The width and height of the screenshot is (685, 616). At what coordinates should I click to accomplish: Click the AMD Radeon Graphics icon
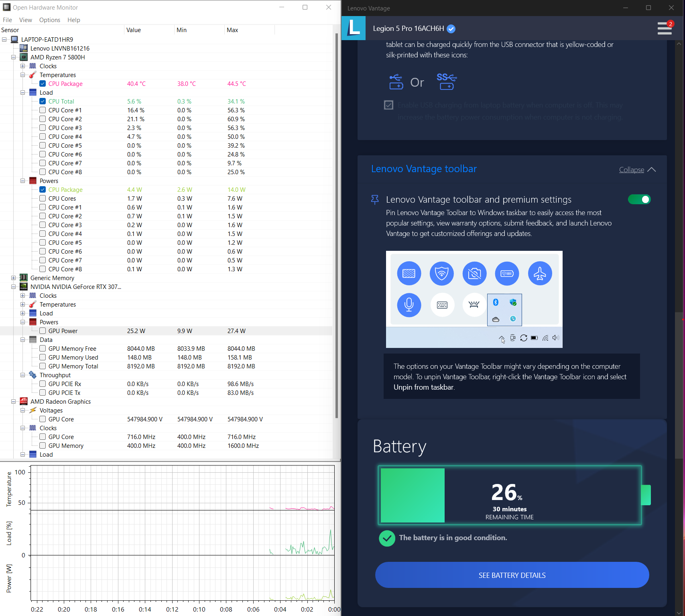coord(24,401)
